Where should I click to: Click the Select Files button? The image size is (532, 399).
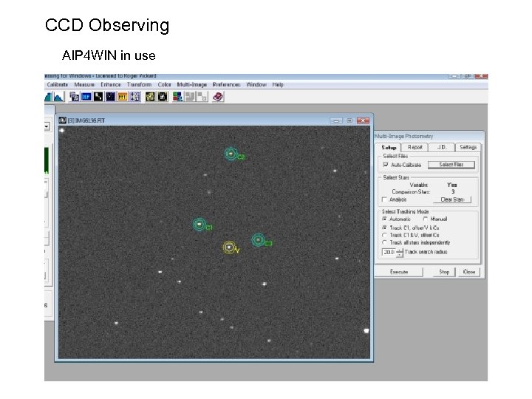451,165
